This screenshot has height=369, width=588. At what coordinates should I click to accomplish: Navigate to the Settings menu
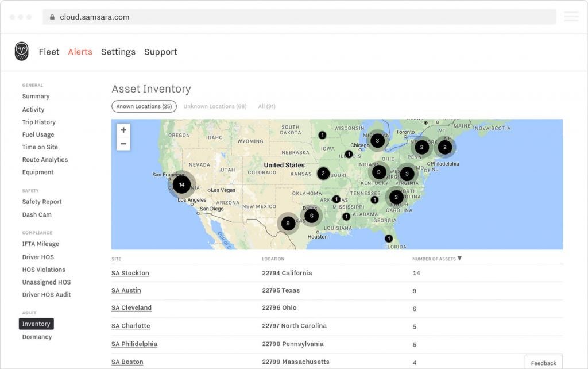(118, 52)
